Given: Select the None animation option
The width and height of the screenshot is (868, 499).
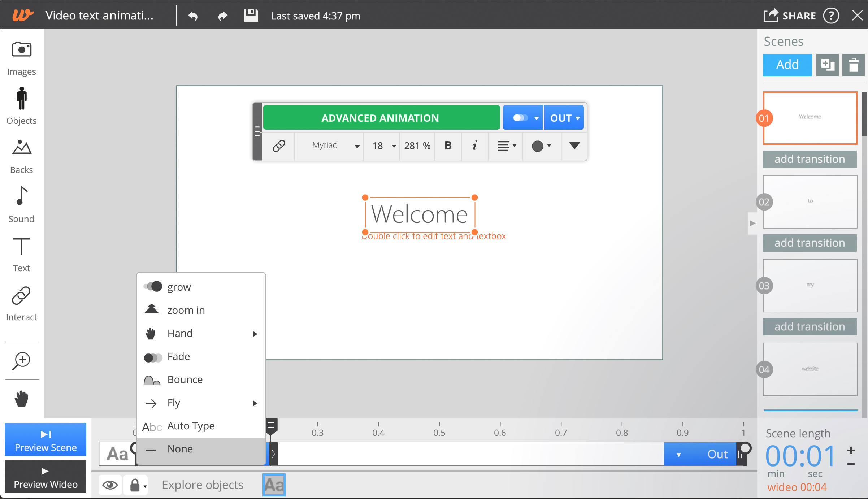Looking at the screenshot, I should tap(179, 448).
